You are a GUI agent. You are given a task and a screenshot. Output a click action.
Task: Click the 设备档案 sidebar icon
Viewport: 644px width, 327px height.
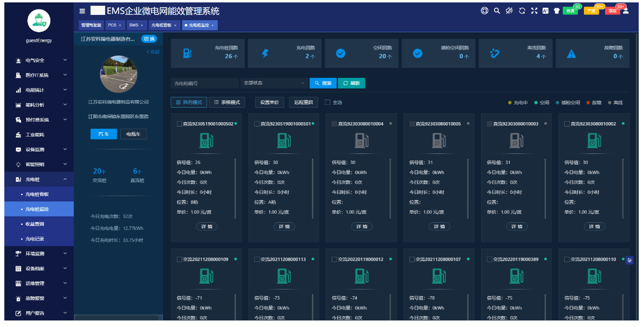coord(18,268)
